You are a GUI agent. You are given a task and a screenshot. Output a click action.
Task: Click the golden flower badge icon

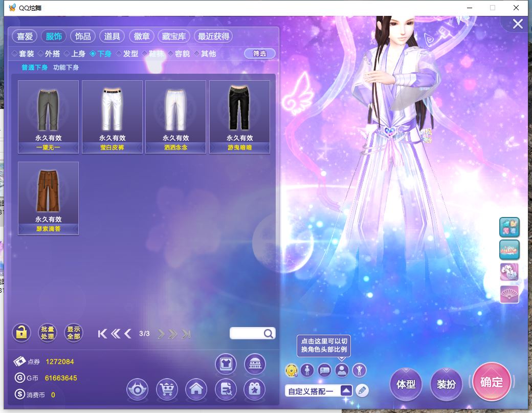pos(292,371)
